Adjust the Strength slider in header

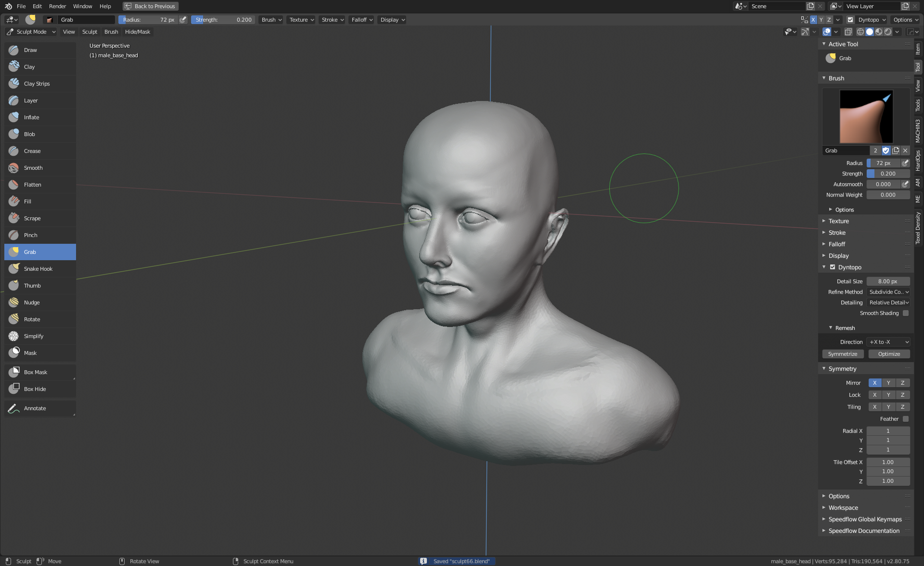pyautogui.click(x=223, y=20)
